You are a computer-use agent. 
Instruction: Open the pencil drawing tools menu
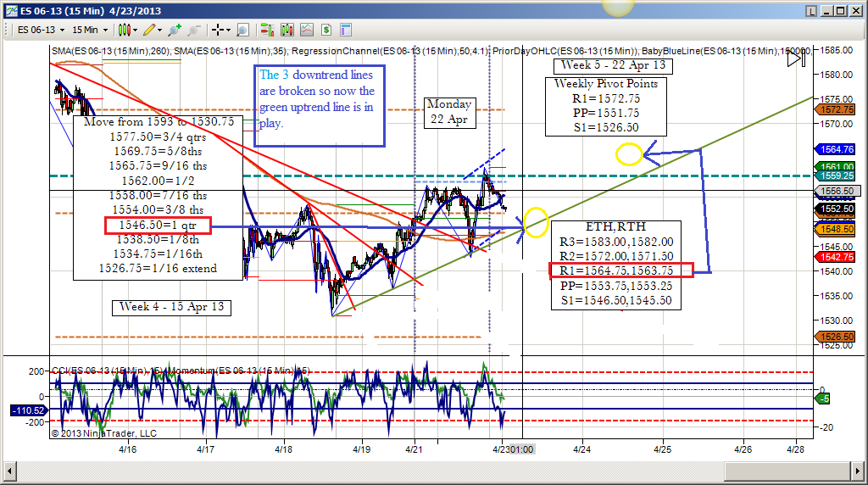(153, 30)
